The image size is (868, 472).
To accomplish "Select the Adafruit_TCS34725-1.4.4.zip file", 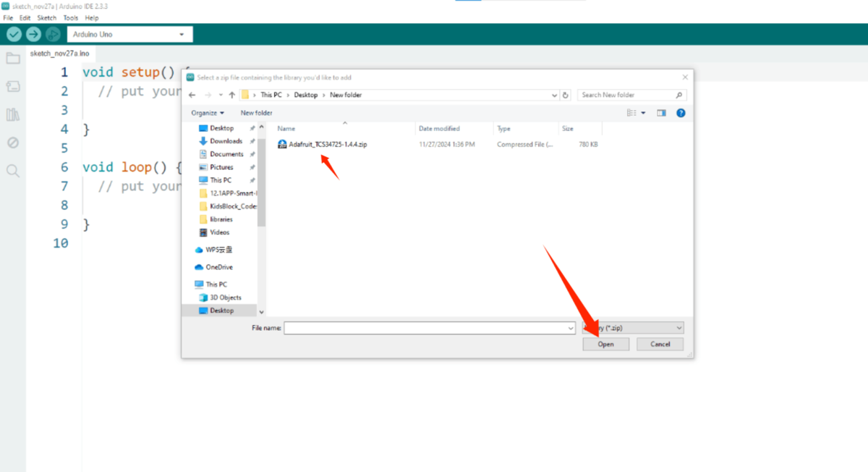I will click(328, 144).
